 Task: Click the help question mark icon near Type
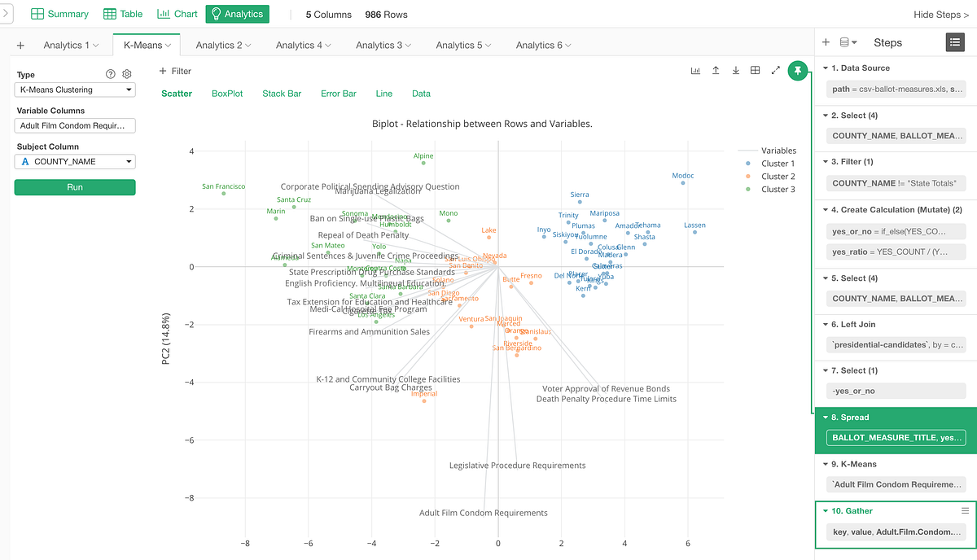coord(111,74)
